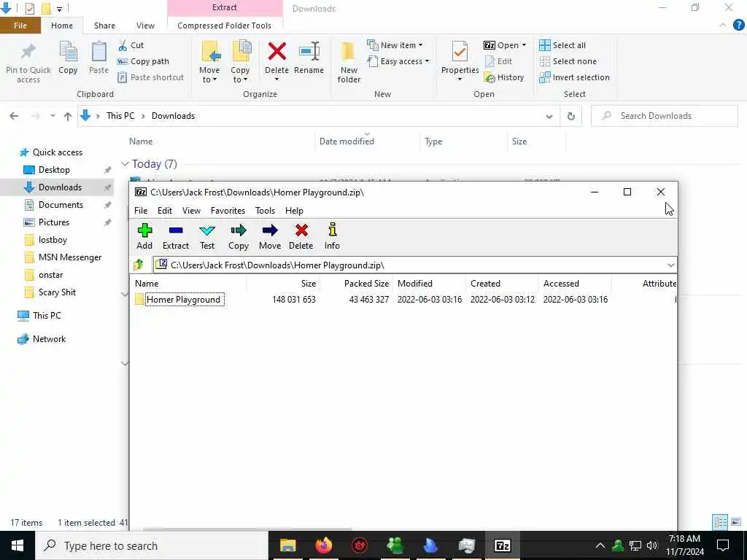
Task: Switch Explorer to details view icon
Action: pyautogui.click(x=720, y=522)
